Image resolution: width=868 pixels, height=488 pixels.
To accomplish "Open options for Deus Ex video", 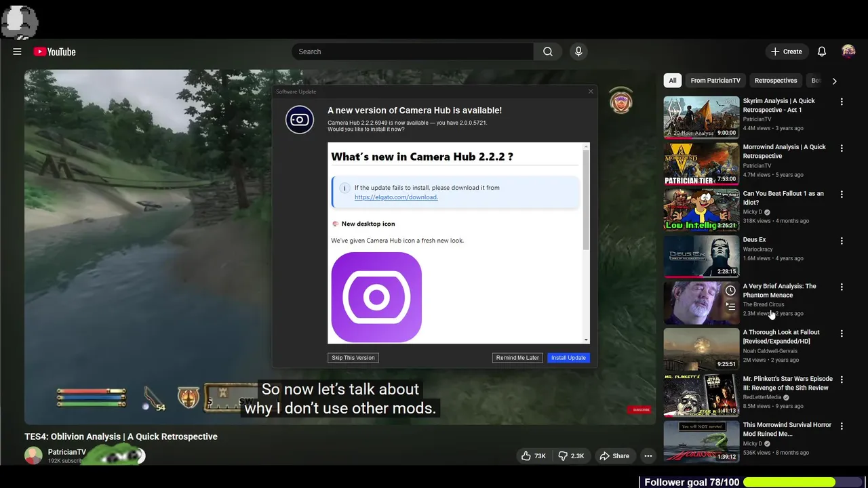I will [x=842, y=241].
